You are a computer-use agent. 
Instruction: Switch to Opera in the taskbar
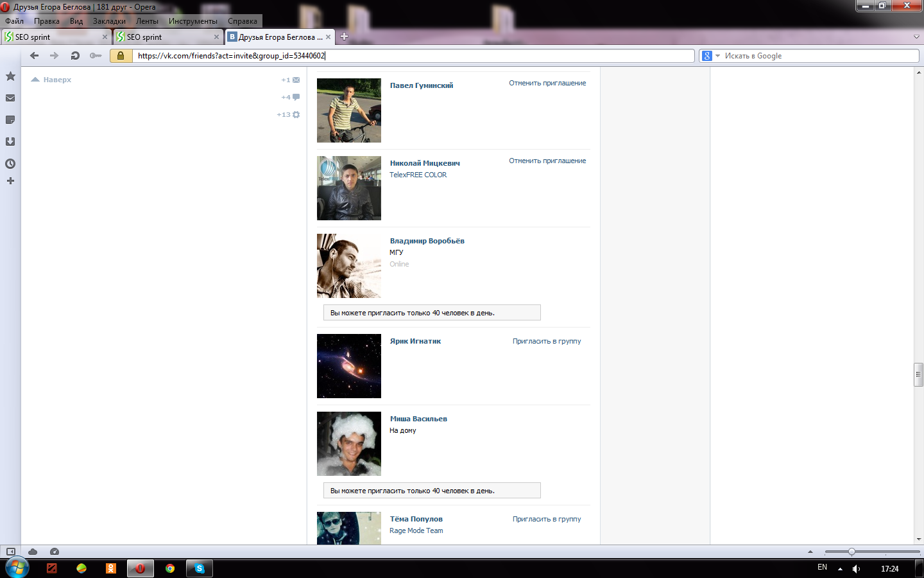[140, 568]
